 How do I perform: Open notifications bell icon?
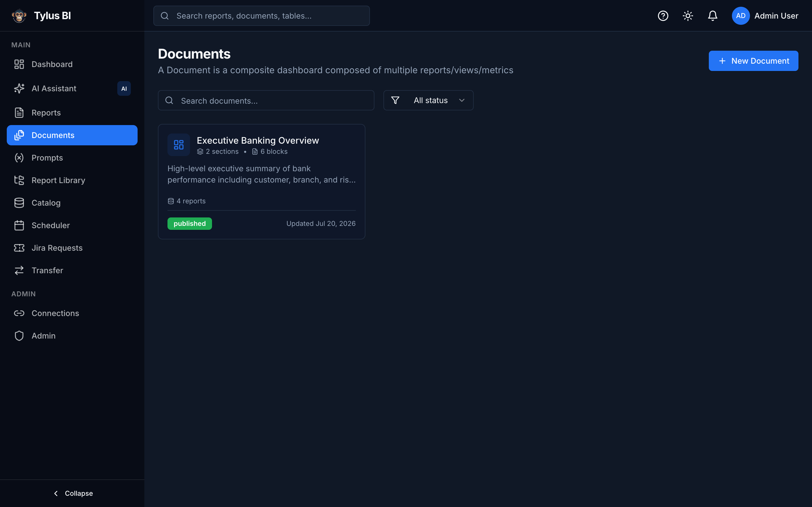(712, 16)
